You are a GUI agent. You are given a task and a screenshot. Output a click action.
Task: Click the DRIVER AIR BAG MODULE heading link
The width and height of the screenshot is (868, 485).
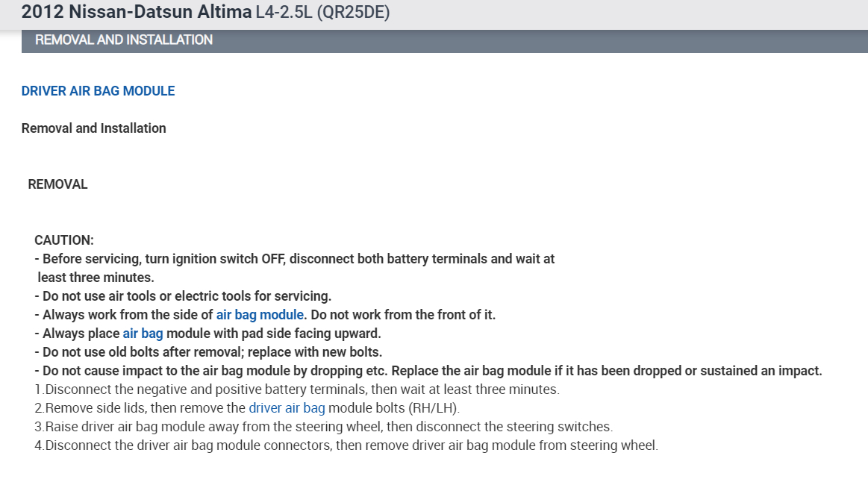pyautogui.click(x=98, y=91)
